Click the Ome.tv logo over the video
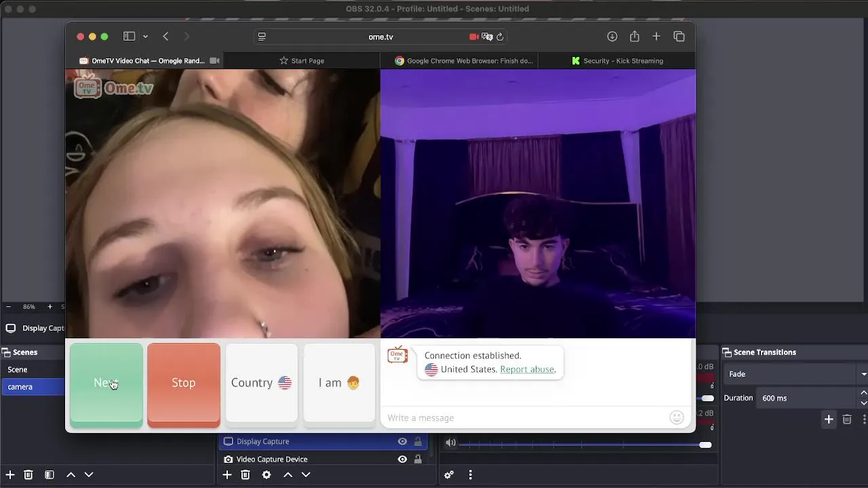Viewport: 868px width, 488px height. click(x=114, y=88)
